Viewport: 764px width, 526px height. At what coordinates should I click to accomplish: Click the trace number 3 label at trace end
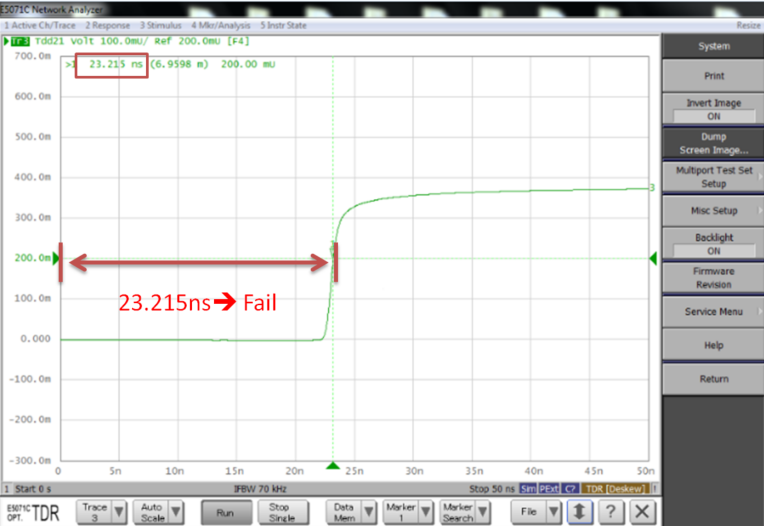652,188
